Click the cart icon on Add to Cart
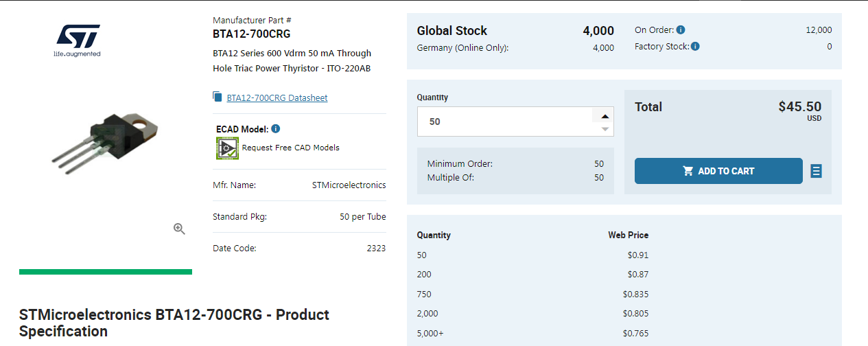 pos(688,171)
